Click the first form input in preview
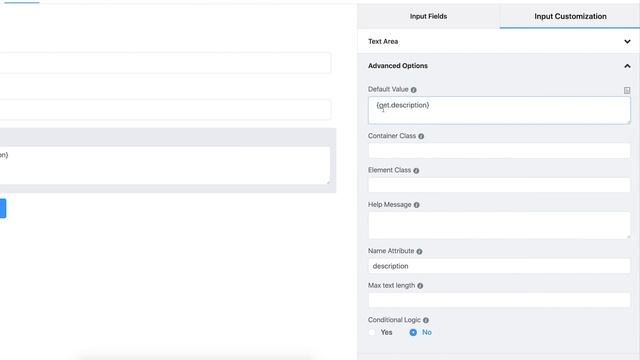640x360 pixels. tap(165, 63)
